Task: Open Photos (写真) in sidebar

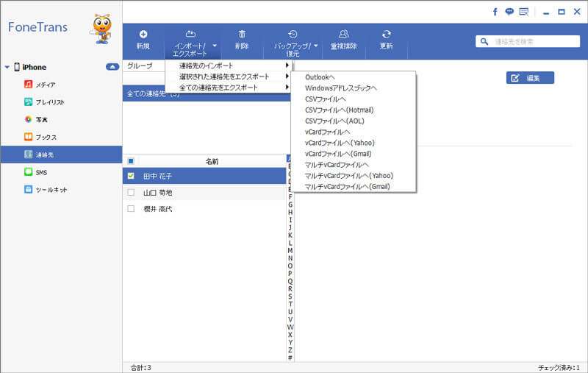Action: click(x=41, y=119)
